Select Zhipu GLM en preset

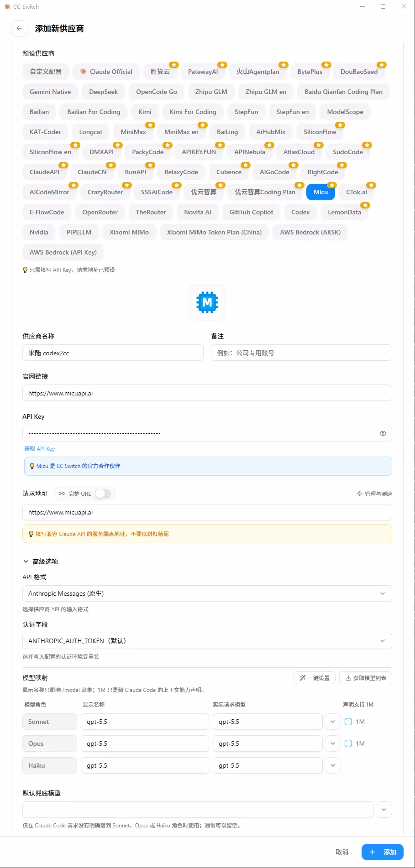click(x=266, y=92)
